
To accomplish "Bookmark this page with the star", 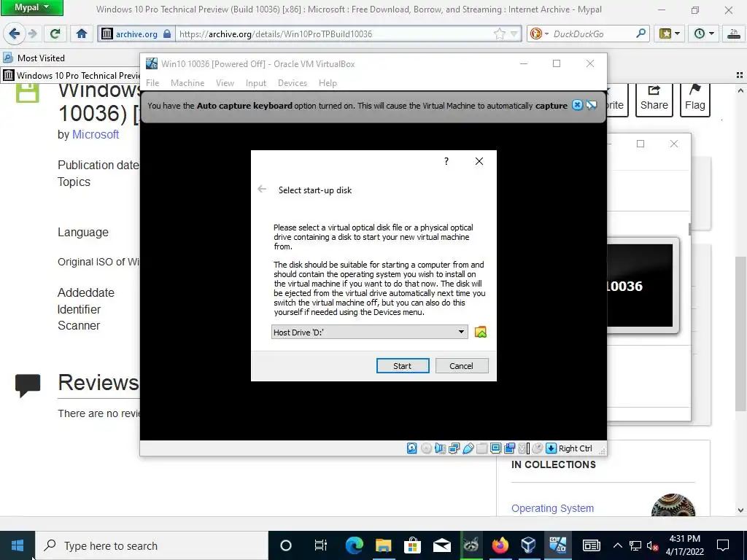I will [499, 34].
